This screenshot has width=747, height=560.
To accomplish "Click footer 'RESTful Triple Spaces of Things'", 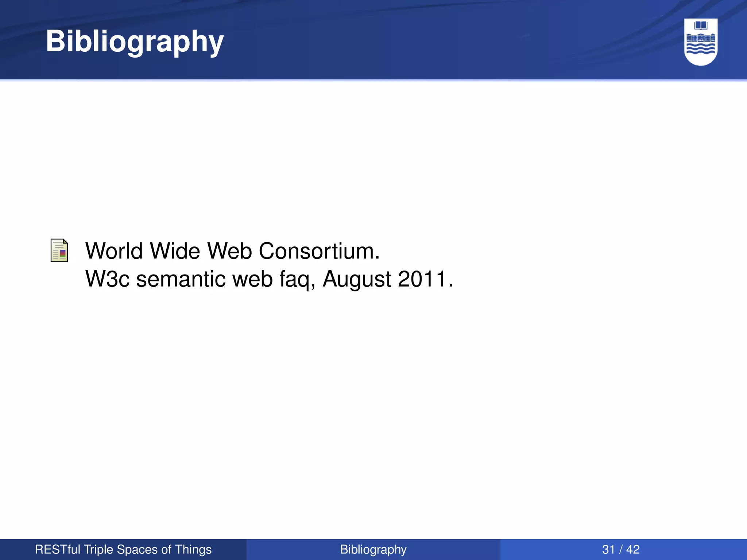I will (x=123, y=549).
